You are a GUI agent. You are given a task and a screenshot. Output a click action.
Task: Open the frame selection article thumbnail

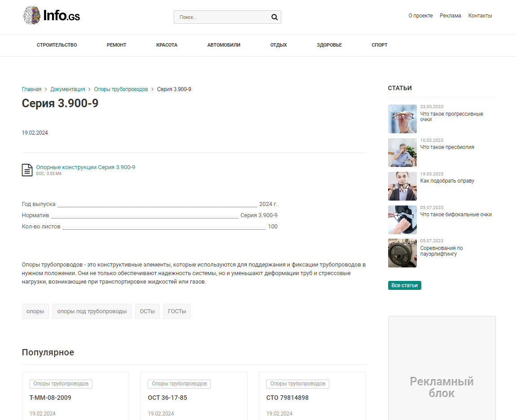tap(402, 186)
